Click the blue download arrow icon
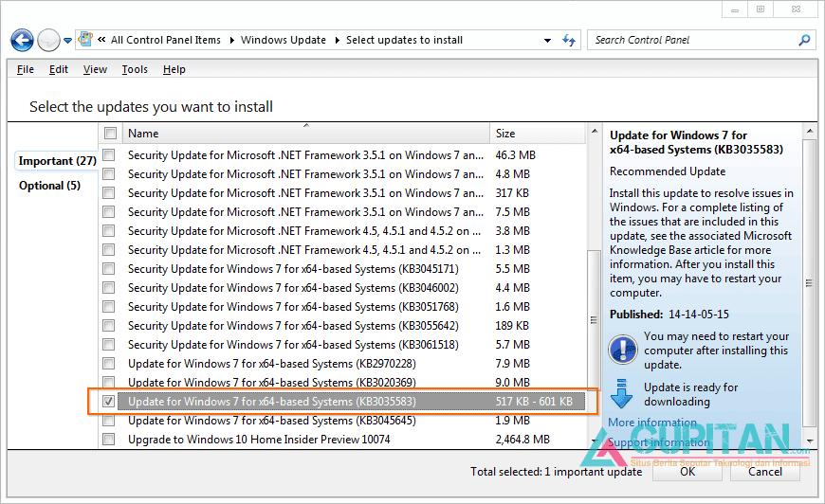The width and height of the screenshot is (825, 504). tap(621, 394)
